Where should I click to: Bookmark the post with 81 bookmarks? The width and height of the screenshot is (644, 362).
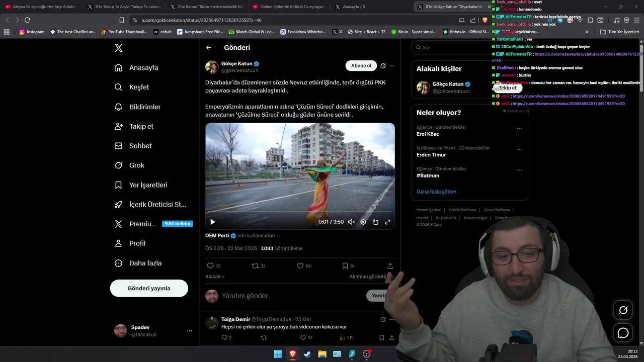pyautogui.click(x=349, y=266)
